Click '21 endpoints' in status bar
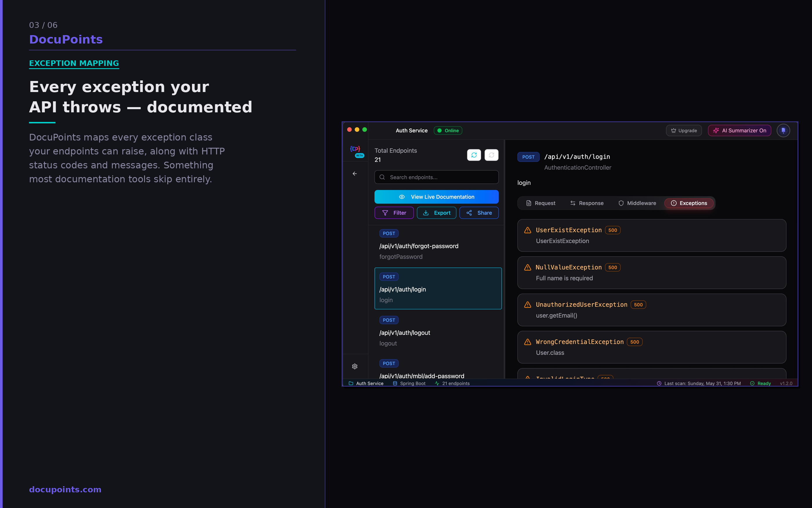The image size is (812, 508). tap(456, 383)
